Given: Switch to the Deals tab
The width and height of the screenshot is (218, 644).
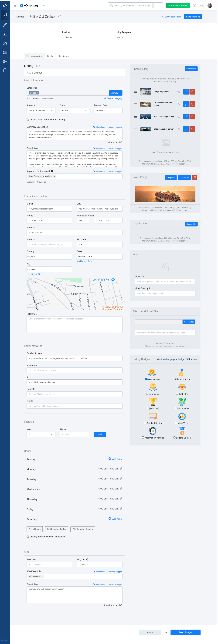Looking at the screenshot, I should [x=50, y=56].
